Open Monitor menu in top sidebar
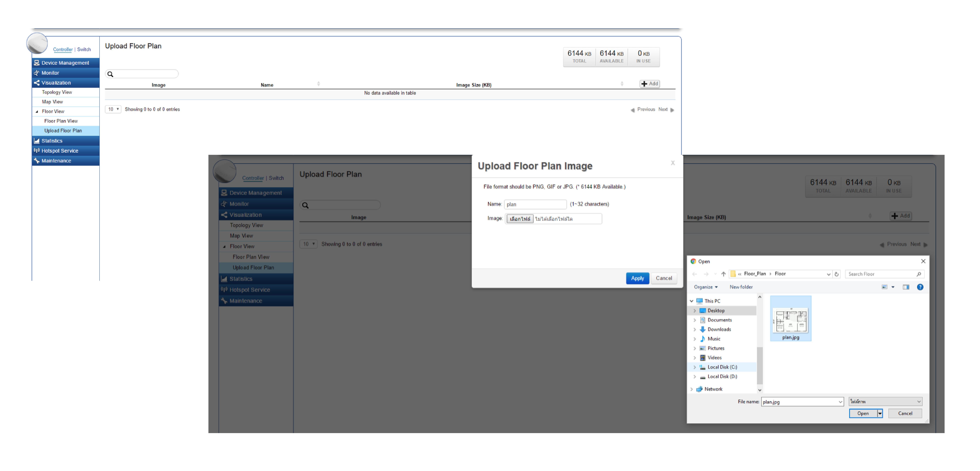This screenshot has width=980, height=471. 66,73
